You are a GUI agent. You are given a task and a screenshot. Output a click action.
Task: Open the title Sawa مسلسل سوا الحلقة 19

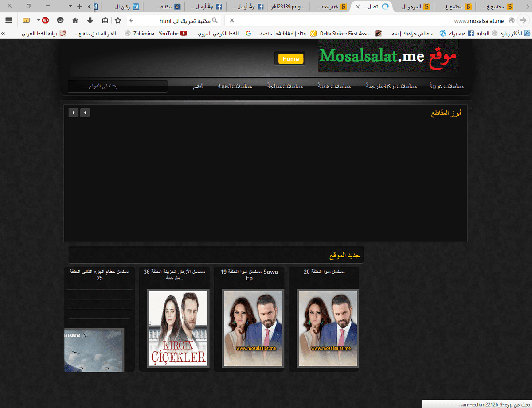click(249, 275)
